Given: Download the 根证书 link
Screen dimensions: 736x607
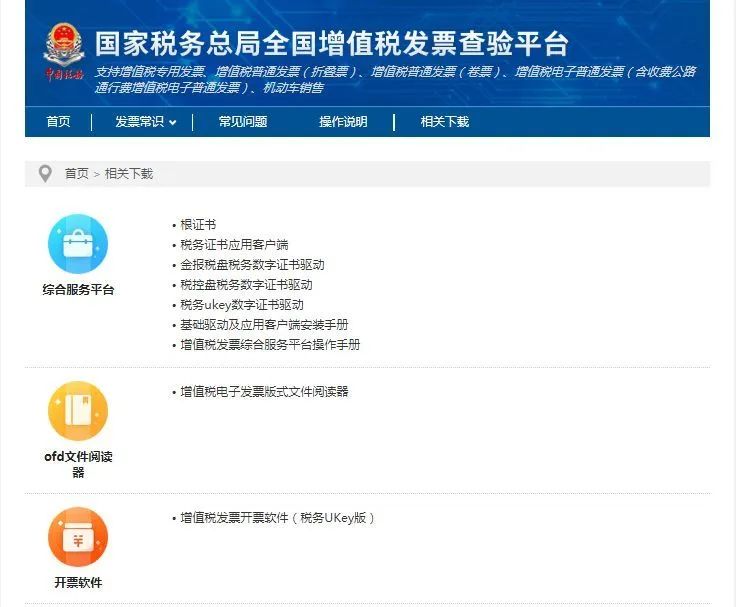Looking at the screenshot, I should pos(198,225).
